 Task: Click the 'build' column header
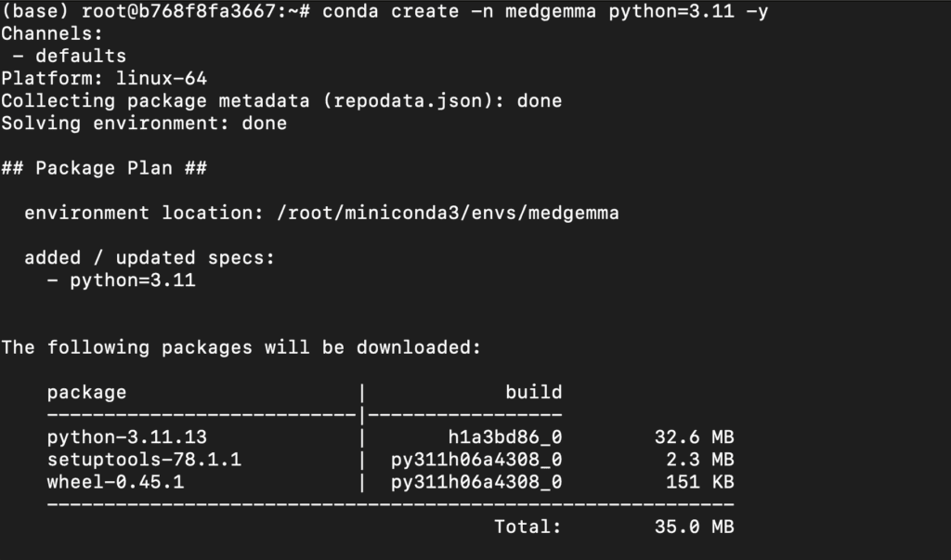pyautogui.click(x=534, y=392)
